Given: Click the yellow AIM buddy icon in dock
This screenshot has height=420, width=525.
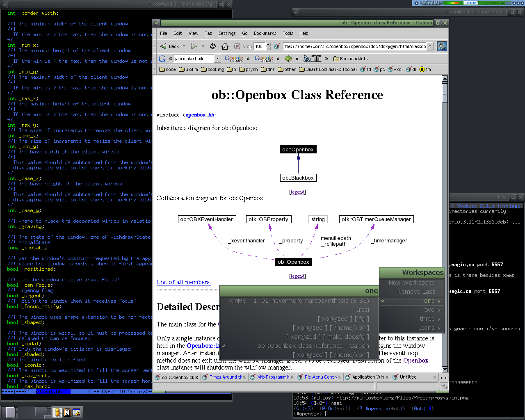Looking at the screenshot, I should tap(58, 412).
